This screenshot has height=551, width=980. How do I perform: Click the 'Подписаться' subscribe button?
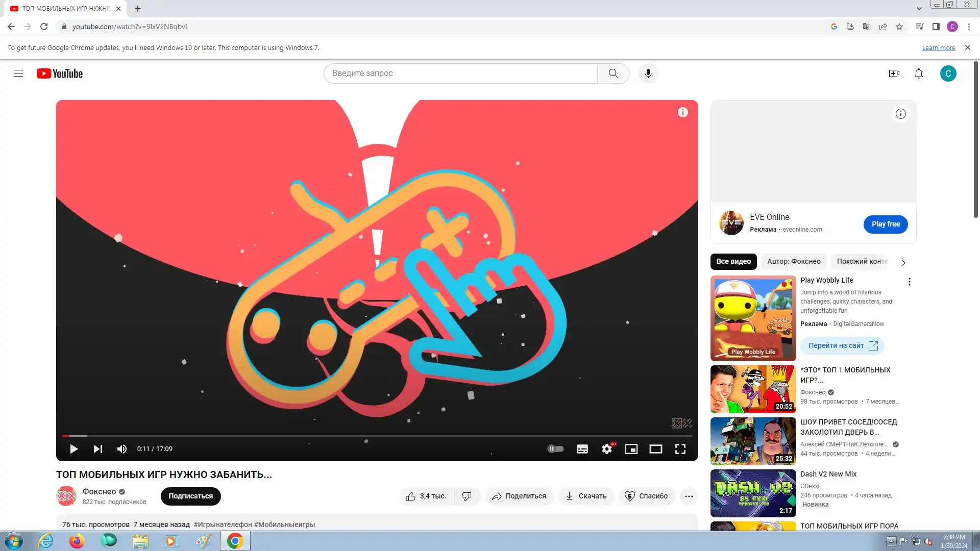point(190,496)
